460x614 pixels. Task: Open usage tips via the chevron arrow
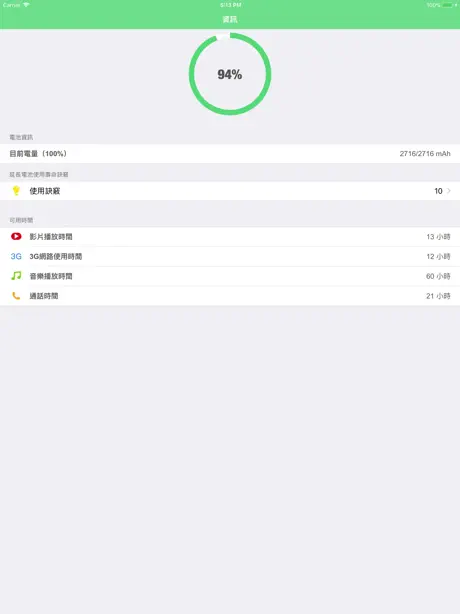[449, 191]
